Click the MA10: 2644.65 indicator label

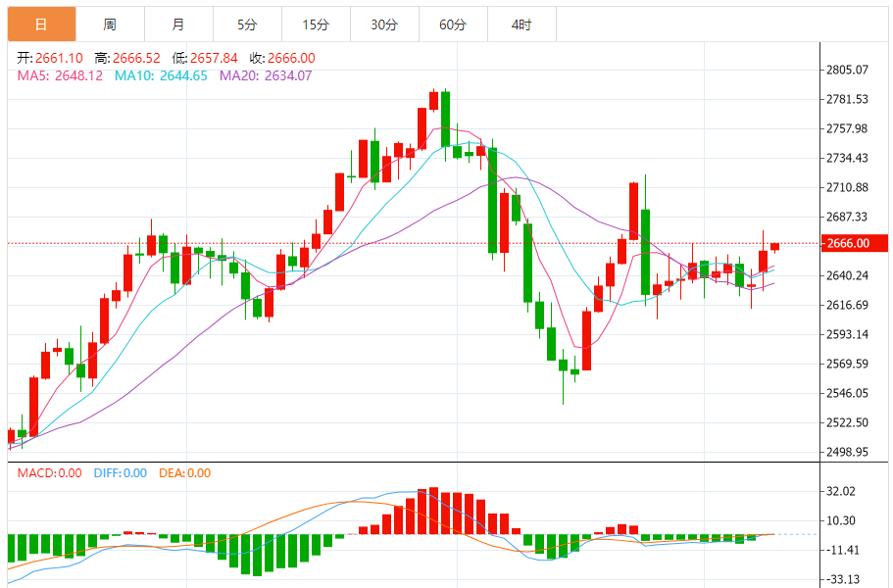pos(161,75)
